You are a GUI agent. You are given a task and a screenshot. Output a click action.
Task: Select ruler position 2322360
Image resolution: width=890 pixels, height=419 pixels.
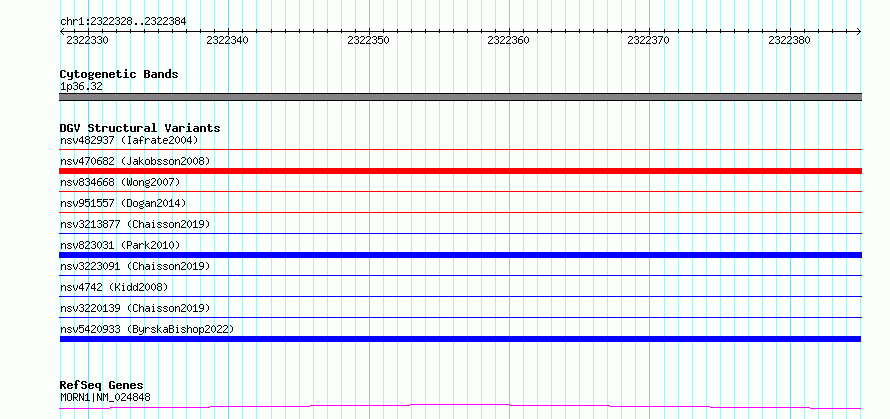click(x=509, y=40)
